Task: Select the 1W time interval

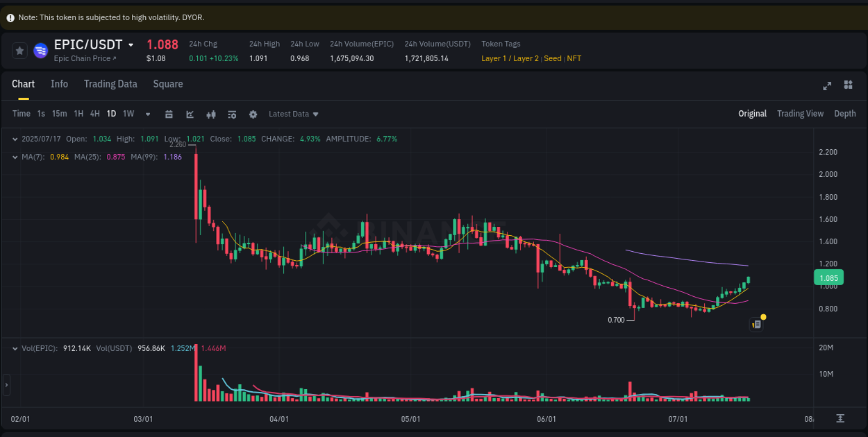Action: (x=128, y=113)
